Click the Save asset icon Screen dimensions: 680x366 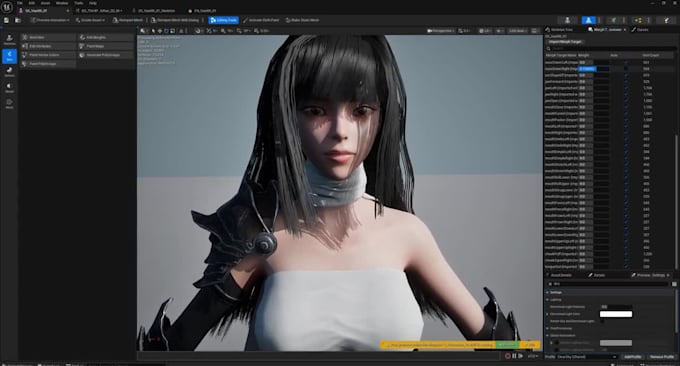click(7, 20)
